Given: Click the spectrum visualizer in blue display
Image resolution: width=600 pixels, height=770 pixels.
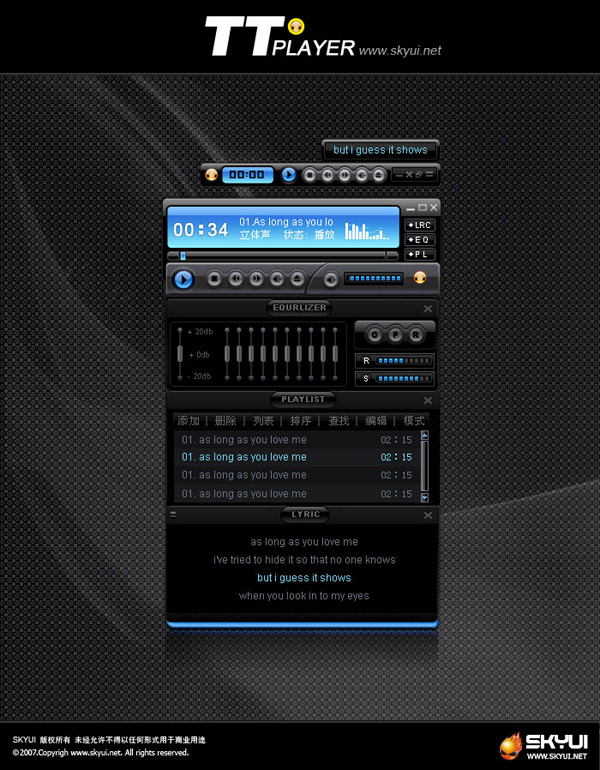Looking at the screenshot, I should coord(367,231).
